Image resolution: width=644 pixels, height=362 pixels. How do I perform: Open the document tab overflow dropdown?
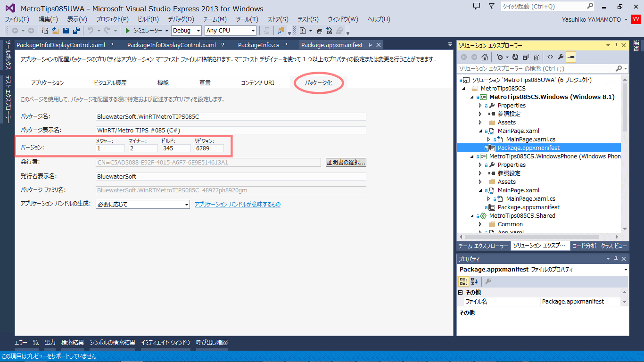(450, 45)
